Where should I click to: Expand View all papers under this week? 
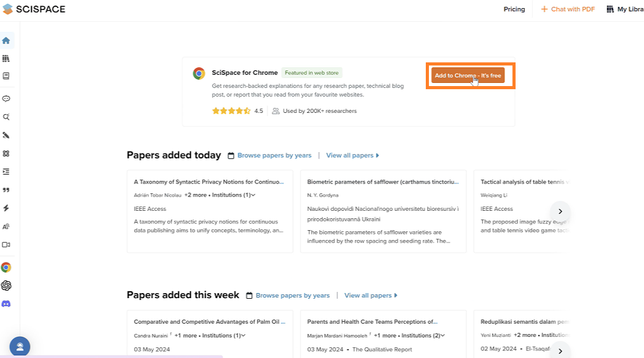pos(371,296)
